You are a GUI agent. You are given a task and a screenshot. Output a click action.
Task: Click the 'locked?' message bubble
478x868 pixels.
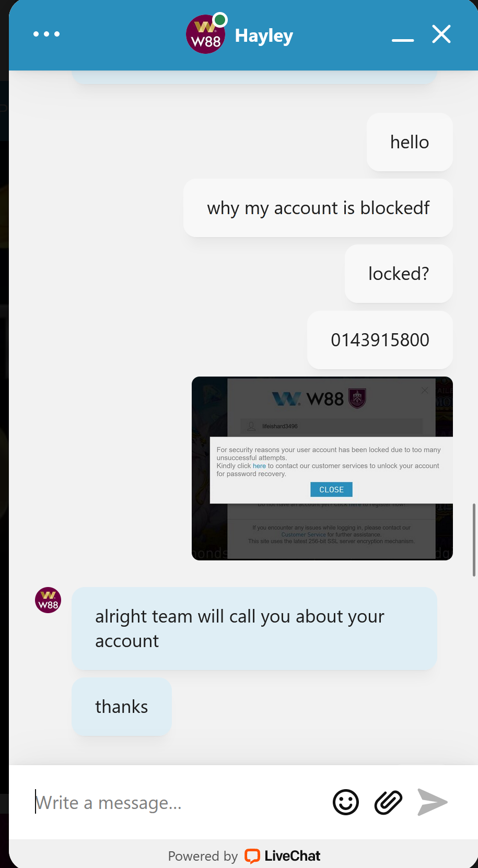pyautogui.click(x=399, y=274)
